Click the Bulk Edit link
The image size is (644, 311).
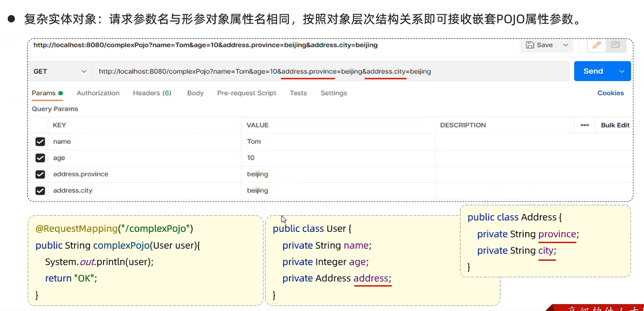click(615, 125)
